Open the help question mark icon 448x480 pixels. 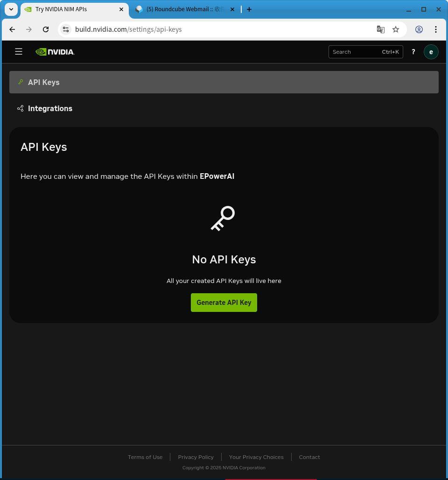(413, 52)
